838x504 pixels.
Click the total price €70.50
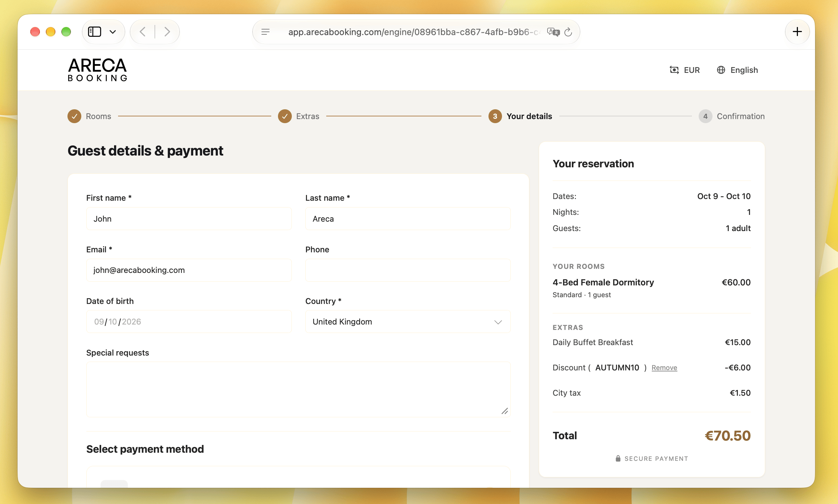click(727, 436)
